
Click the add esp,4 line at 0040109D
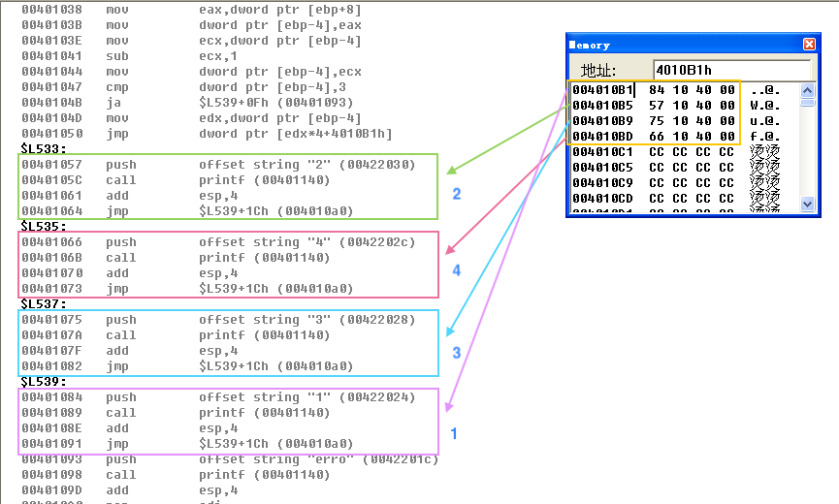click(x=130, y=490)
